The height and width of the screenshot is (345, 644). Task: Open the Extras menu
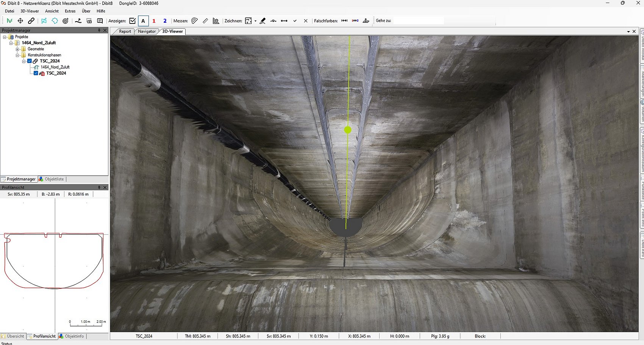[70, 11]
